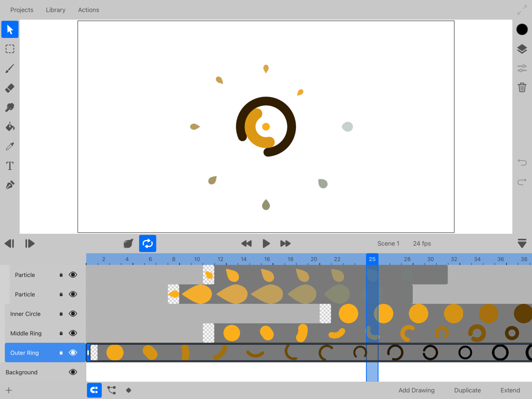Open the Actions menu
Screen dimensions: 532x399
pos(88,9)
